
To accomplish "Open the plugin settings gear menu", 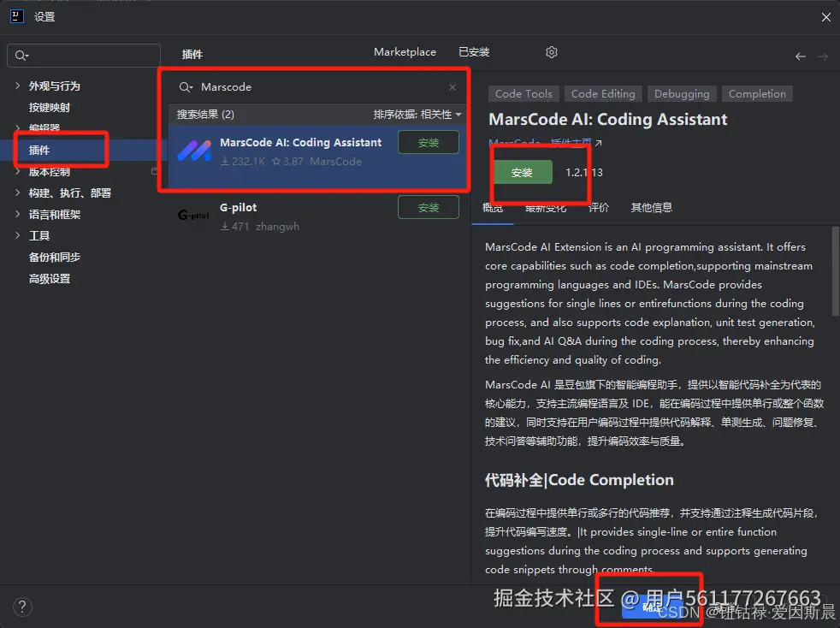I will pos(551,52).
